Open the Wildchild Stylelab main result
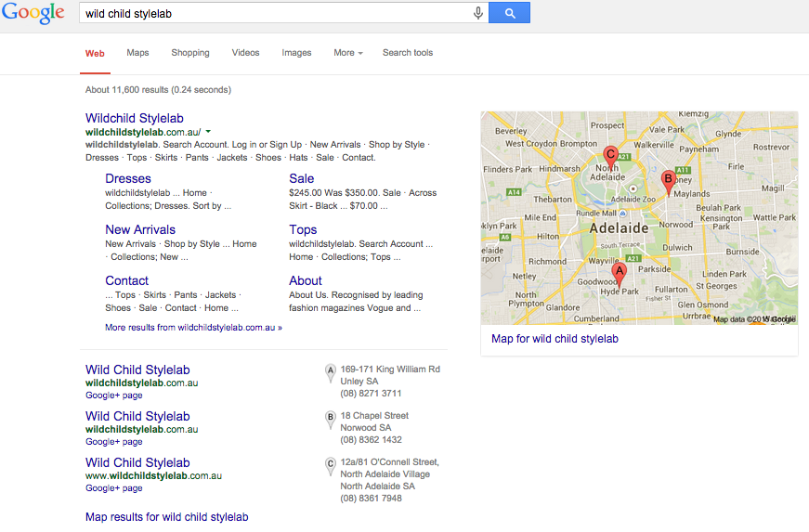Screen dimensions: 809x532 coord(135,118)
